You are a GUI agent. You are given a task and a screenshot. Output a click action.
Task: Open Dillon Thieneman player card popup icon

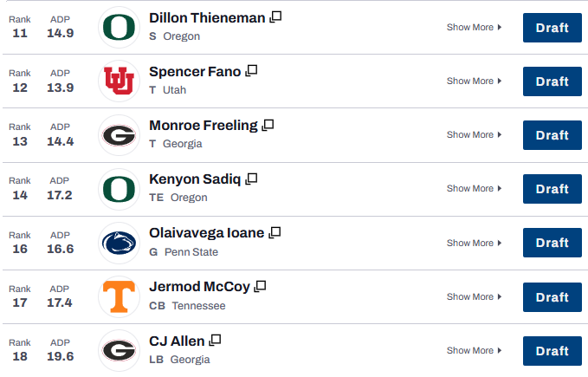[275, 16]
